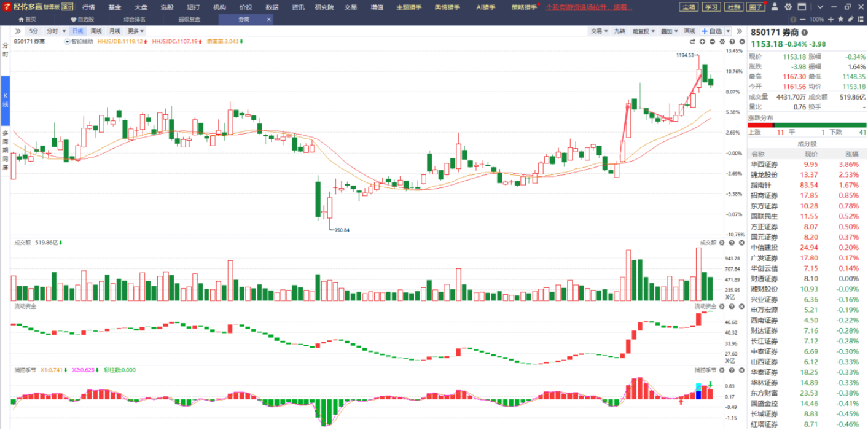
Task: Open the 行情 menu
Action: tap(88, 7)
